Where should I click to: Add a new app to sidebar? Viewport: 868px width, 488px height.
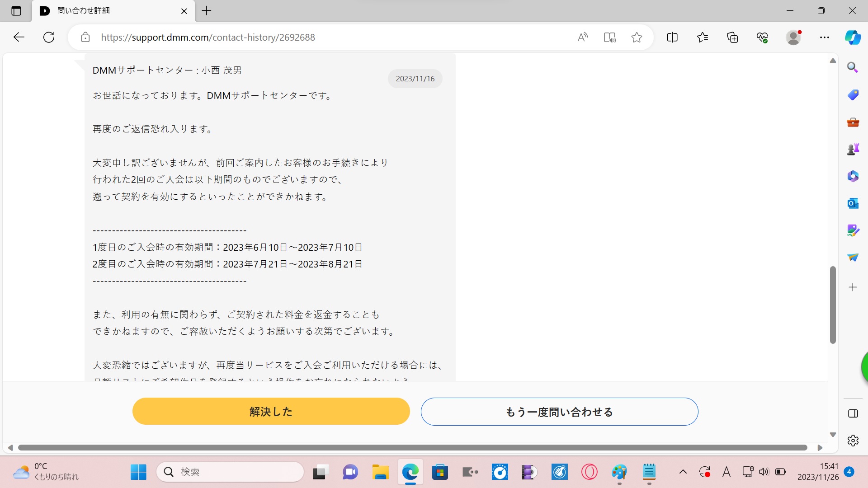pos(853,287)
